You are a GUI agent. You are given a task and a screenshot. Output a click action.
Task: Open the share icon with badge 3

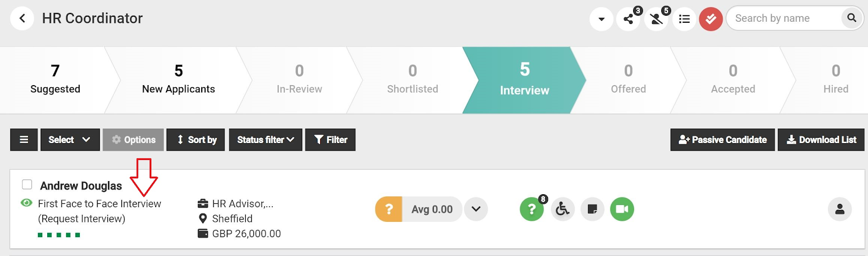[x=628, y=19]
